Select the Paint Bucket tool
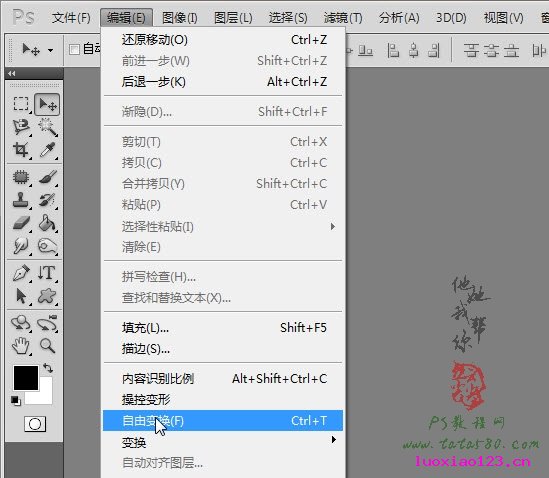This screenshot has height=478, width=549. click(48, 223)
